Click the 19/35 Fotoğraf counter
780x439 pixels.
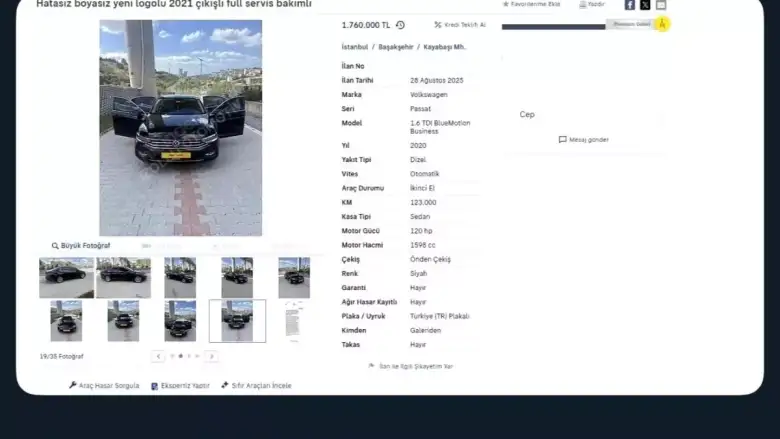(x=62, y=356)
